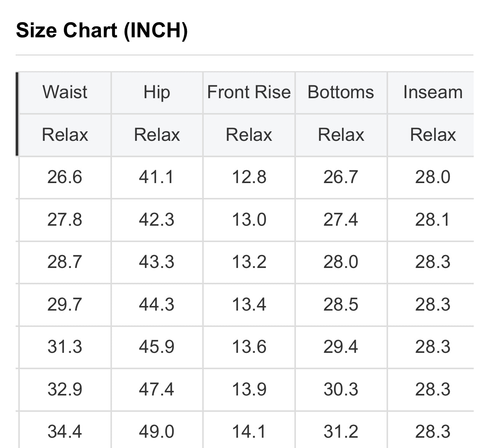The height and width of the screenshot is (448, 489).
Task: Click the Size Chart (INCH) heading
Action: tap(102, 30)
